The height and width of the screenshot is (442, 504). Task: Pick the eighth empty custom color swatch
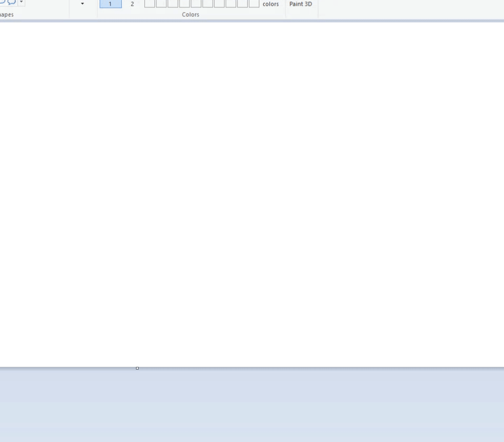(x=231, y=3)
